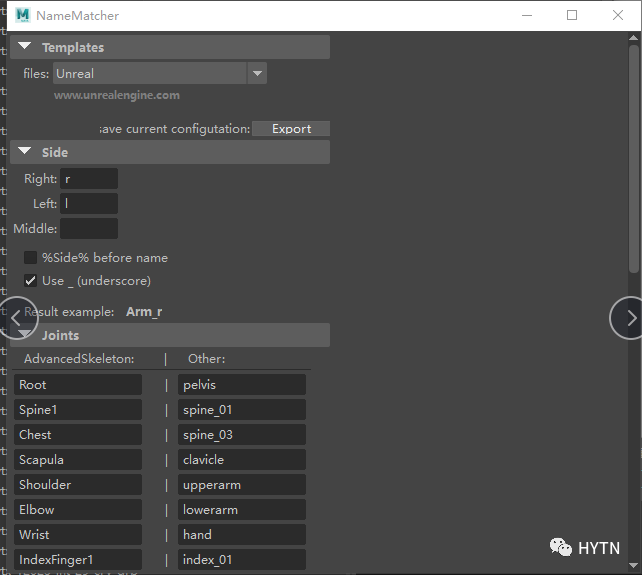This screenshot has height=575, width=642.
Task: Click the next image arrow on right
Action: pos(628,317)
